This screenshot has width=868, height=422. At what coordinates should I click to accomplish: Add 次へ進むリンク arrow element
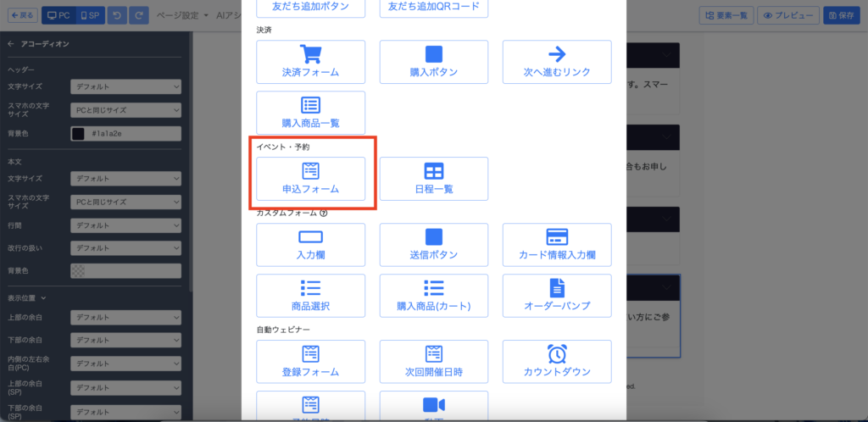[x=557, y=62]
